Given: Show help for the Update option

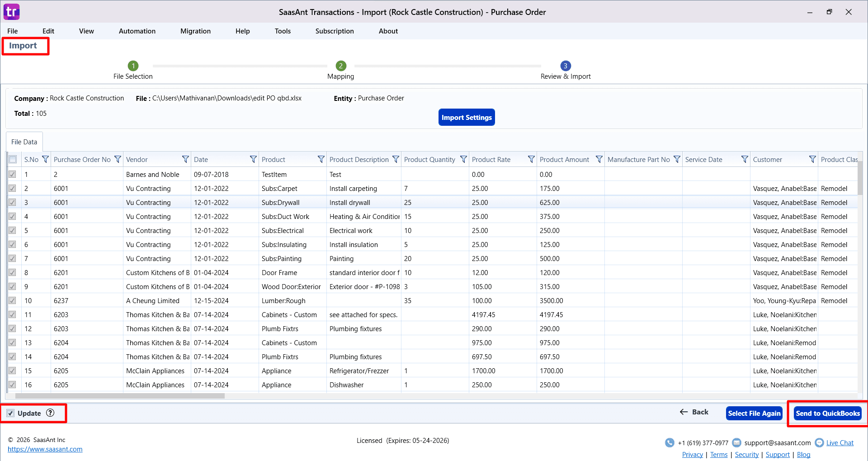Looking at the screenshot, I should coord(50,413).
